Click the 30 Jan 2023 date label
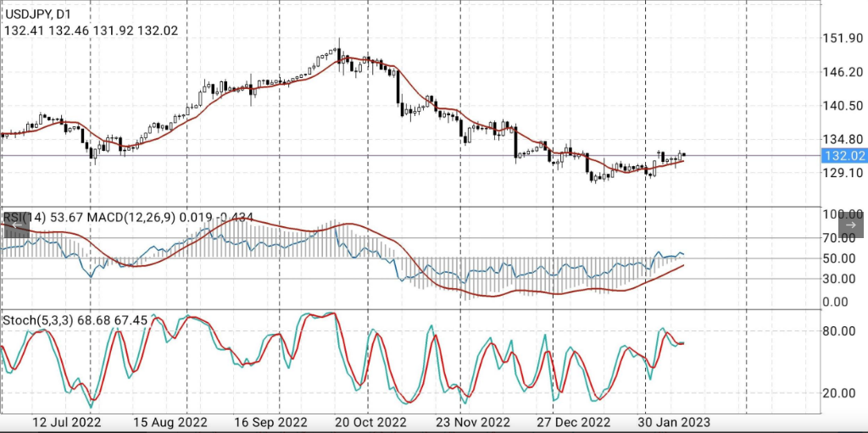This screenshot has width=868, height=433. point(673,422)
